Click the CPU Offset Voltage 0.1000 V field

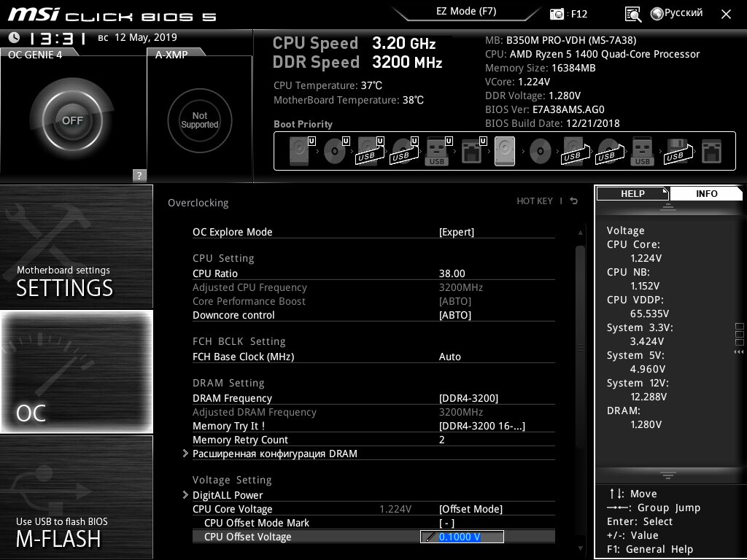pos(462,537)
